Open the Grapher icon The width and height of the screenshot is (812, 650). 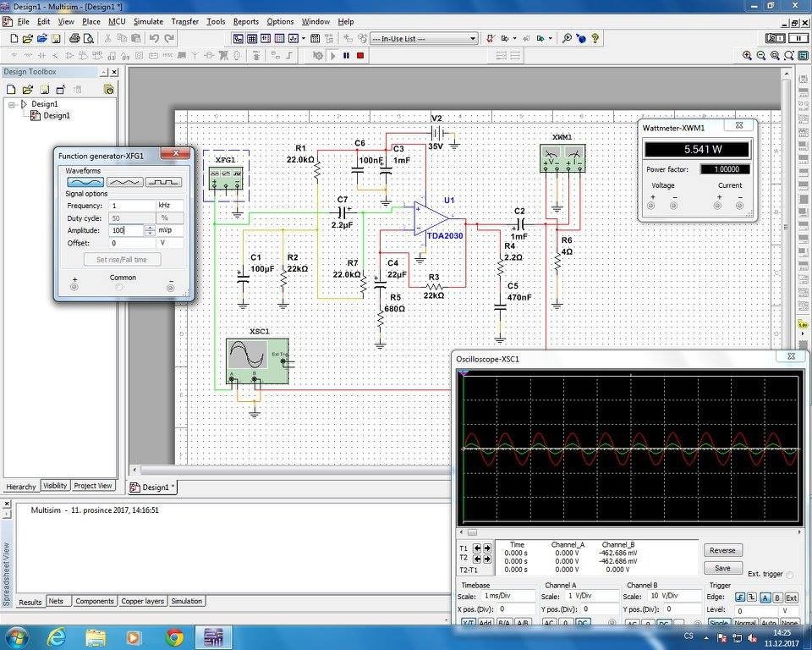pos(294,38)
